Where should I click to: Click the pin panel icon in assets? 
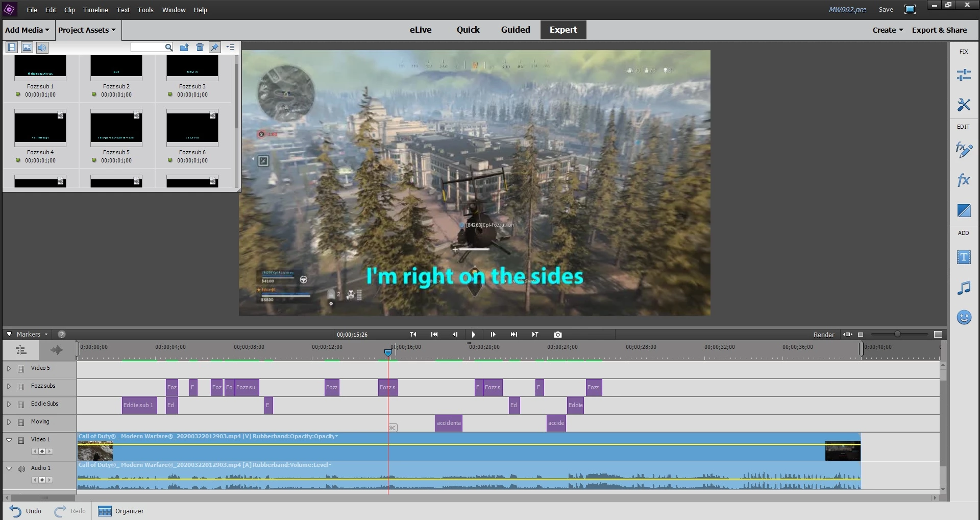pos(215,48)
